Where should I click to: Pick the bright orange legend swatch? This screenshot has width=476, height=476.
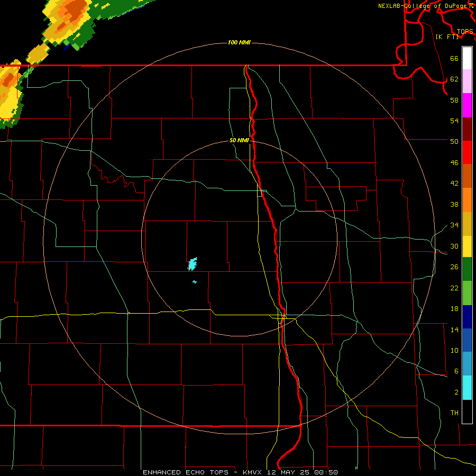pyautogui.click(x=467, y=200)
